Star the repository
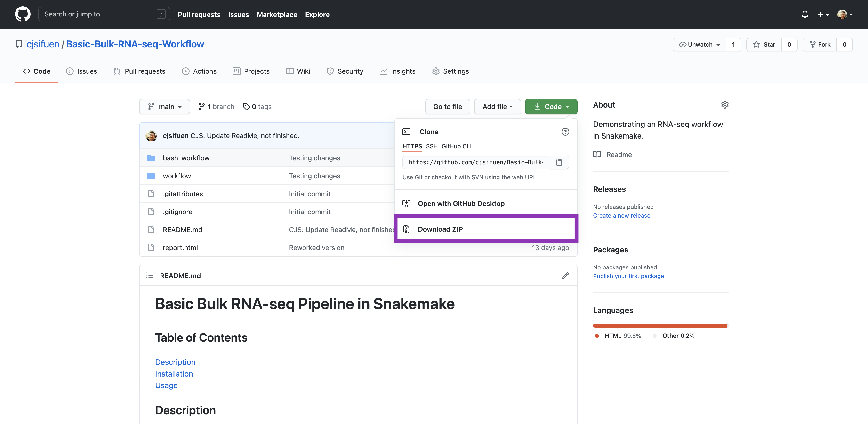This screenshot has width=868, height=424. coord(764,44)
